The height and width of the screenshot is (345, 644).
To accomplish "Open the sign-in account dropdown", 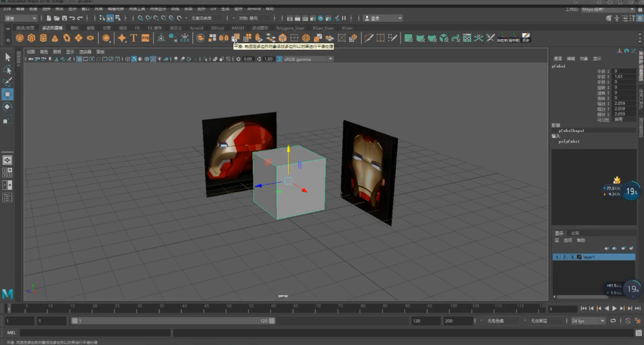I will 383,18.
